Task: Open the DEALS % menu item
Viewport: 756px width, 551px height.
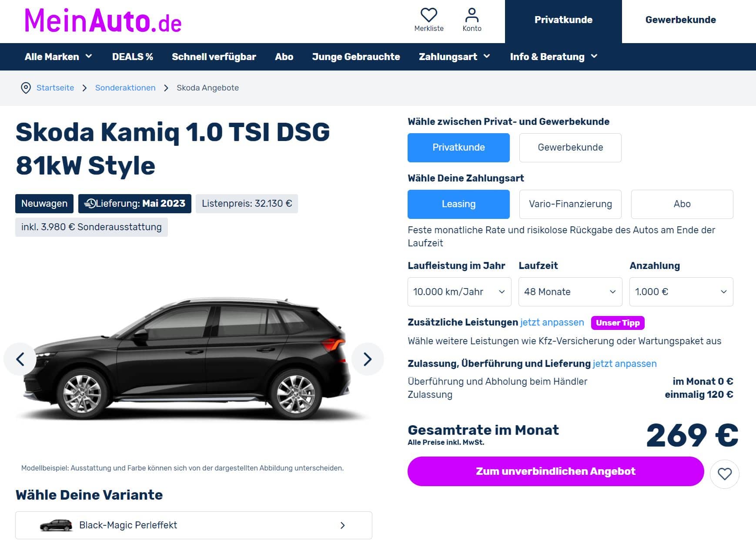Action: [132, 57]
